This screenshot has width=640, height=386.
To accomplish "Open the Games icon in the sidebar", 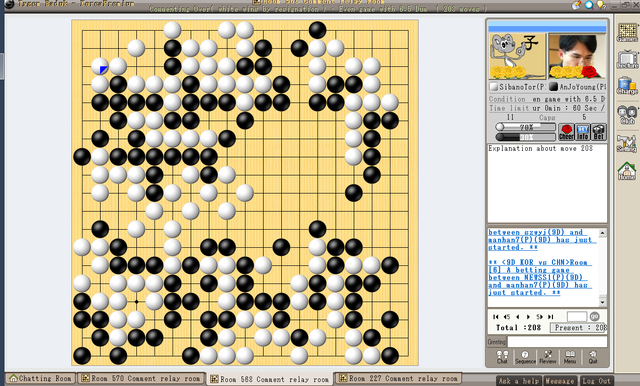I will [627, 32].
